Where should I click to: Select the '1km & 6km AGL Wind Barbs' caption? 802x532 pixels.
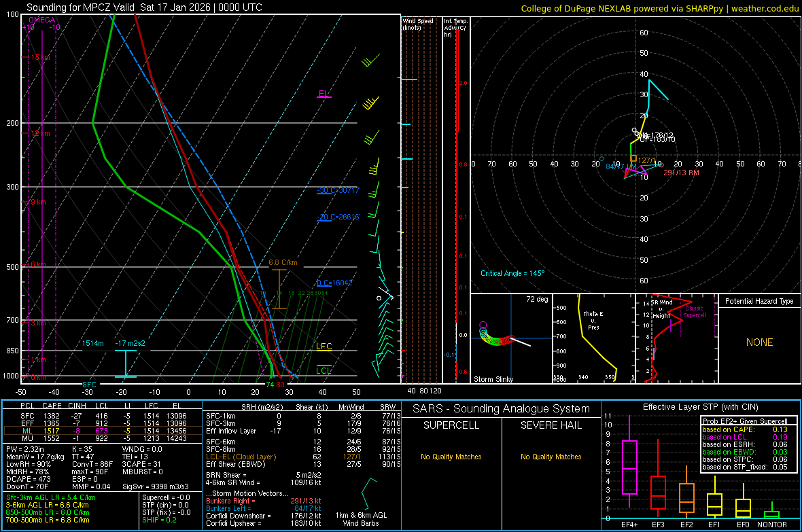(x=361, y=519)
